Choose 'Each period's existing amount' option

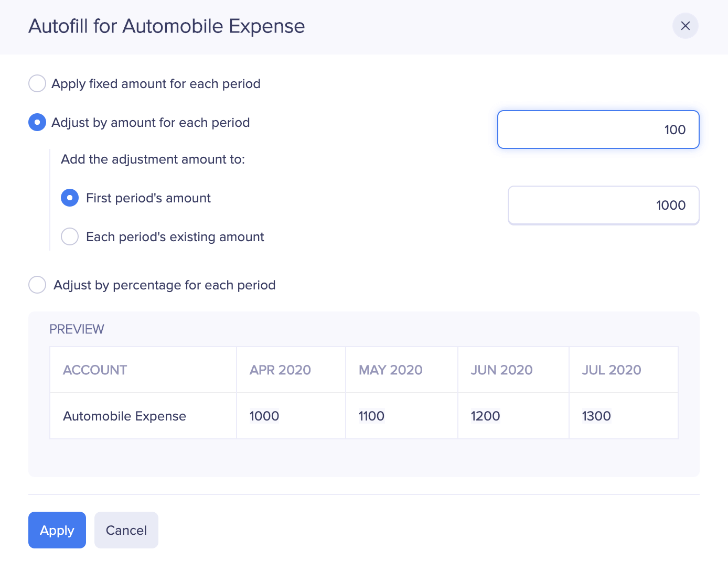point(70,236)
